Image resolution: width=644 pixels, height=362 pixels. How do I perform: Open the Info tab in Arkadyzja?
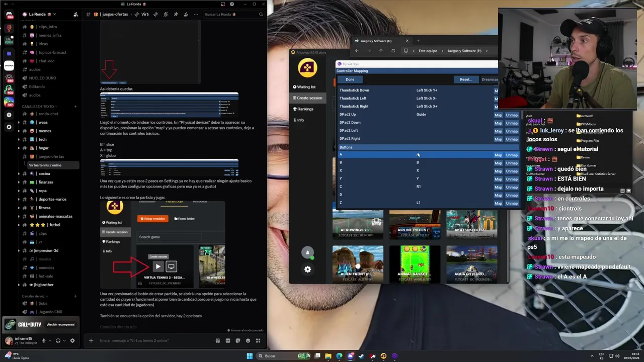pos(299,120)
